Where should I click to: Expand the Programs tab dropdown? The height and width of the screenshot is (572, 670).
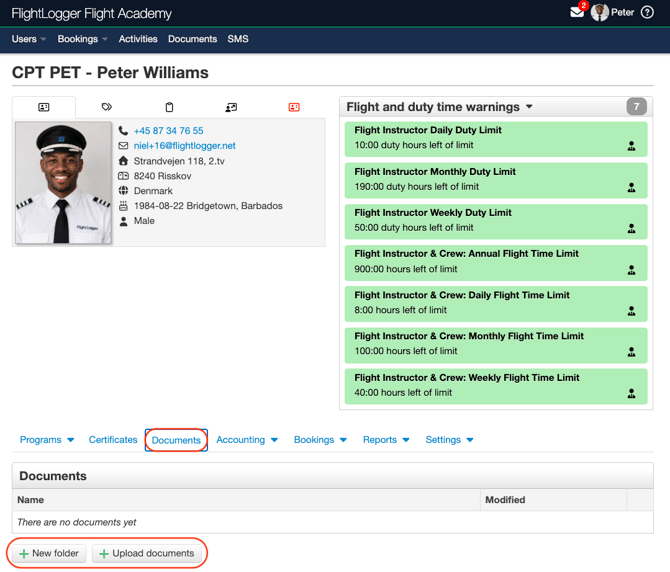coord(47,440)
